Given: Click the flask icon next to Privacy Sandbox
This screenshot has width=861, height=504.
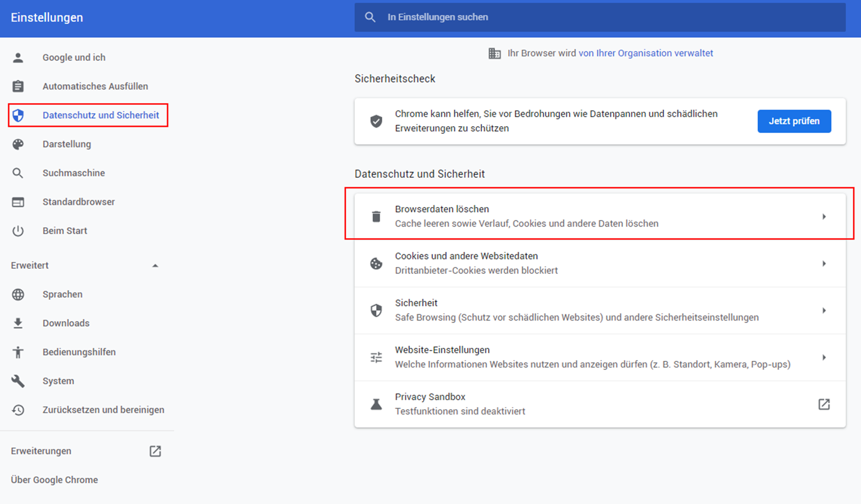Looking at the screenshot, I should (376, 404).
